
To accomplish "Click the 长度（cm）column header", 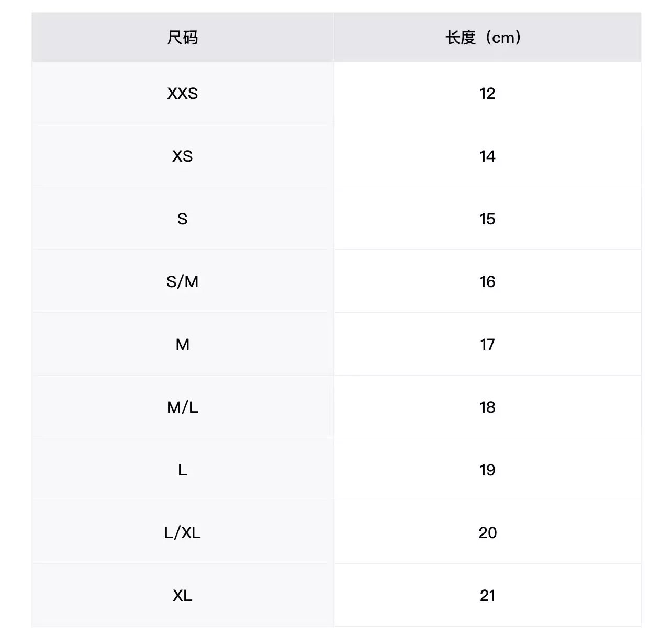I will 484,38.
